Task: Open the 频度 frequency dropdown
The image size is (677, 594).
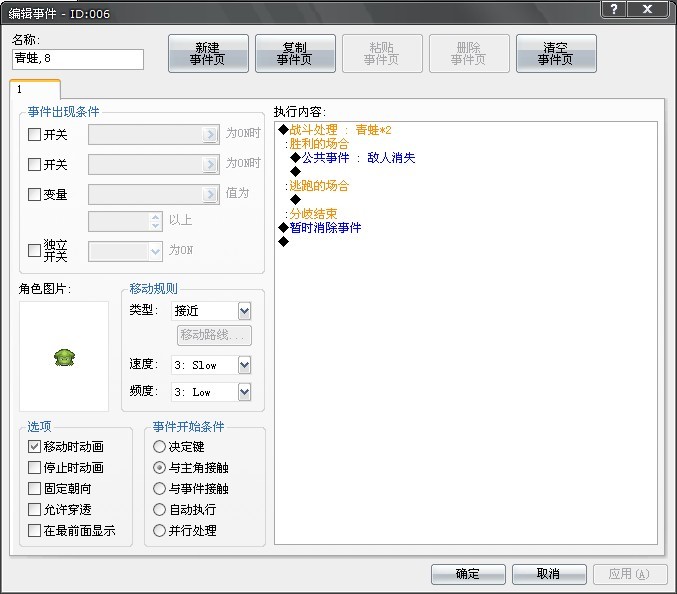Action: point(244,392)
